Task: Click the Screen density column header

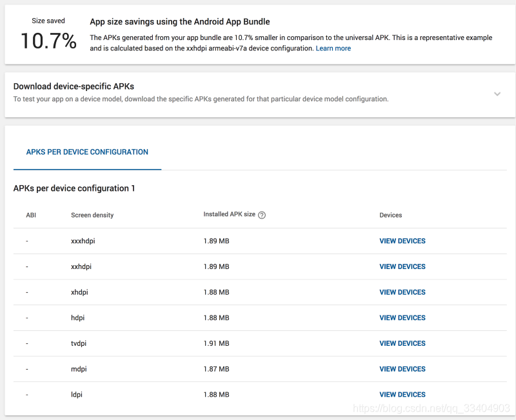Action: tap(92, 215)
